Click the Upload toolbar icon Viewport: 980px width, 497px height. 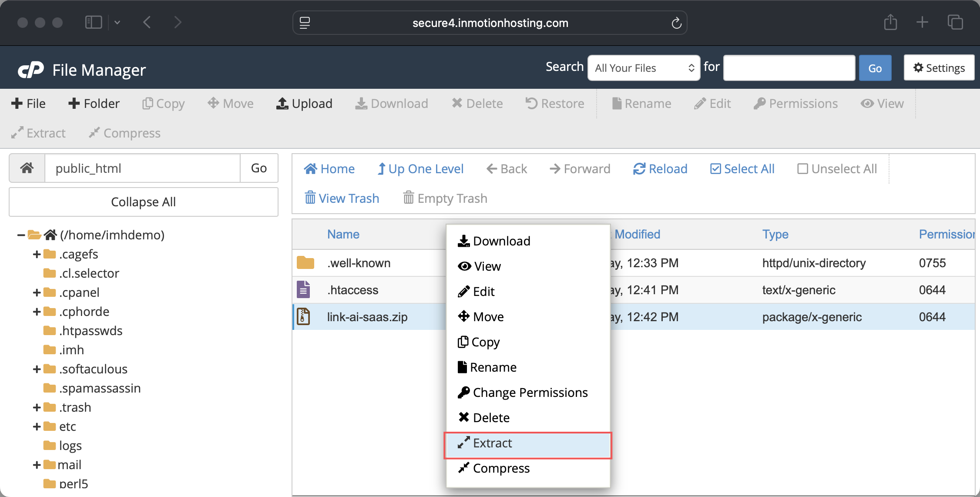282,104
